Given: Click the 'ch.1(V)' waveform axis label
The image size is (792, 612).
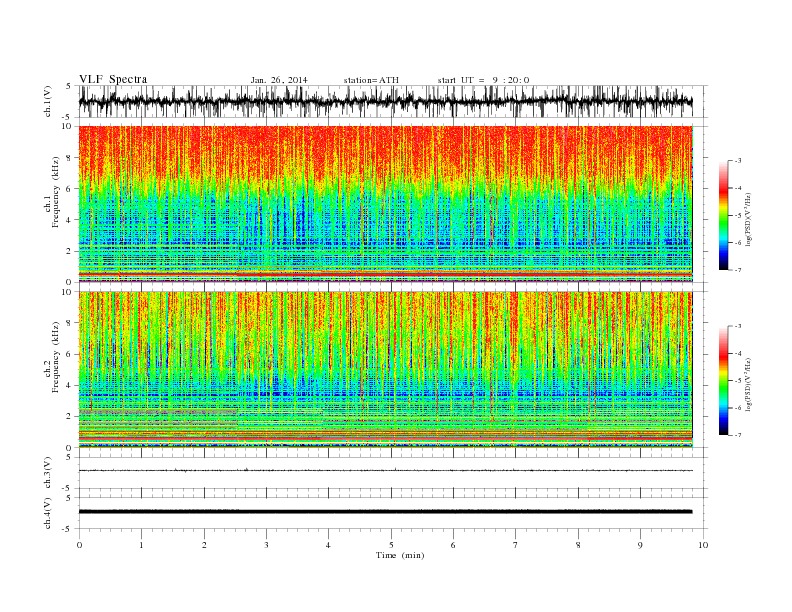Looking at the screenshot, I should (48, 101).
